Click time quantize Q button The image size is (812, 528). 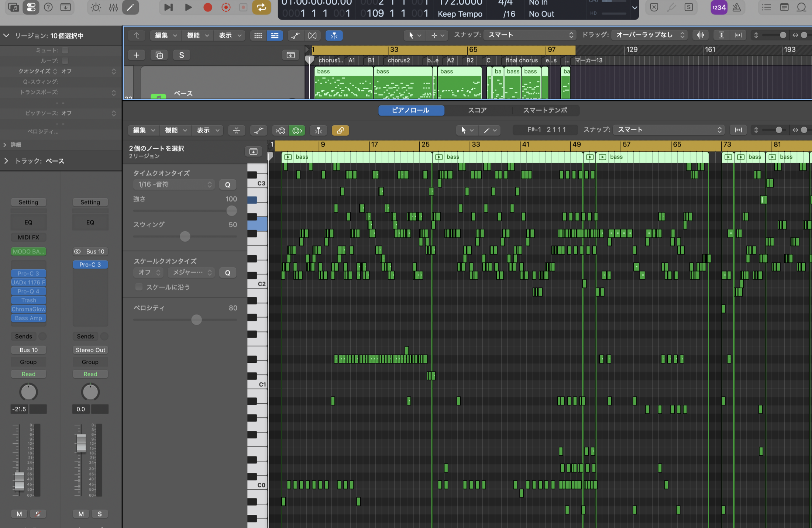[x=228, y=184]
